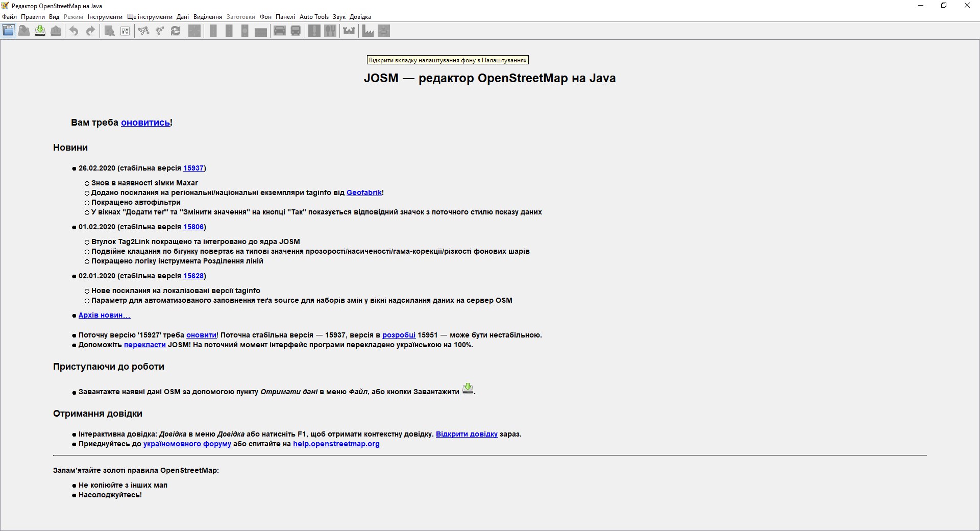Click the Отримання довідки heading
The height and width of the screenshot is (531, 980).
(97, 414)
